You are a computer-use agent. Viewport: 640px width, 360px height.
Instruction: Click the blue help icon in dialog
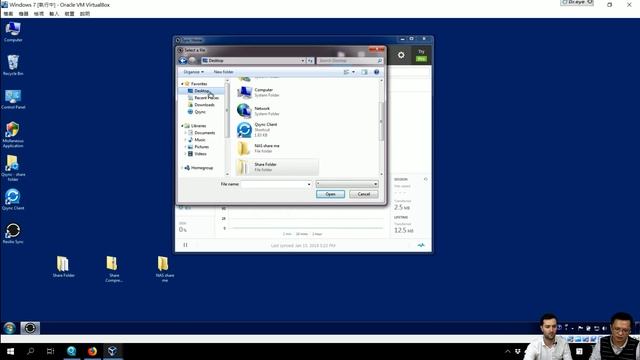(377, 72)
